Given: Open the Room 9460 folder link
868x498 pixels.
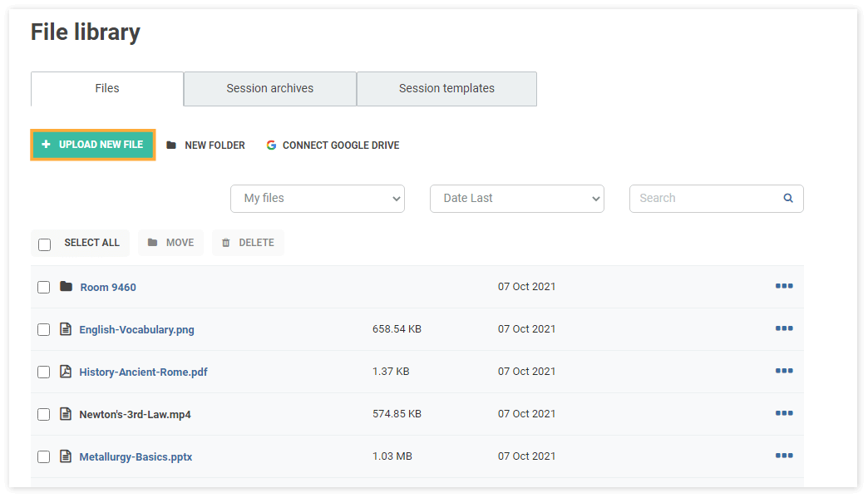Looking at the screenshot, I should [x=108, y=287].
